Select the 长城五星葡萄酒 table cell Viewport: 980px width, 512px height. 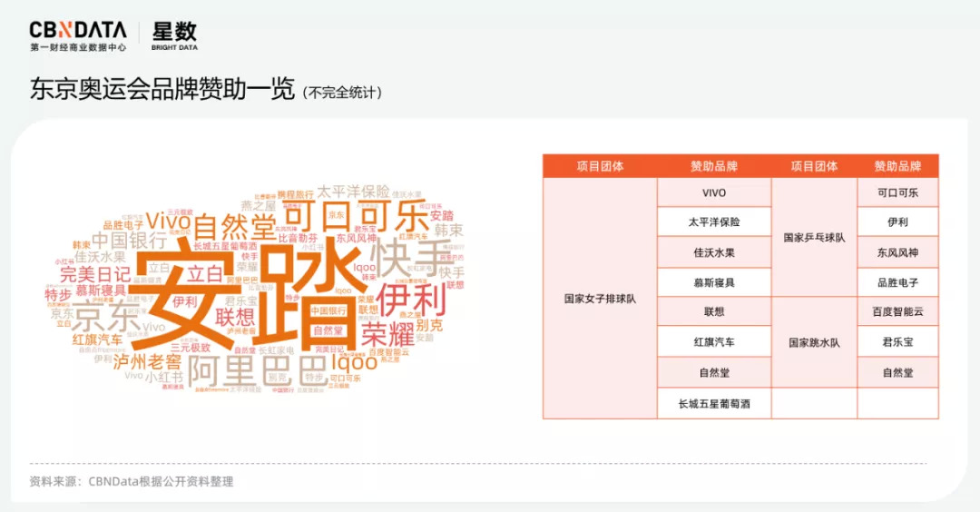714,402
